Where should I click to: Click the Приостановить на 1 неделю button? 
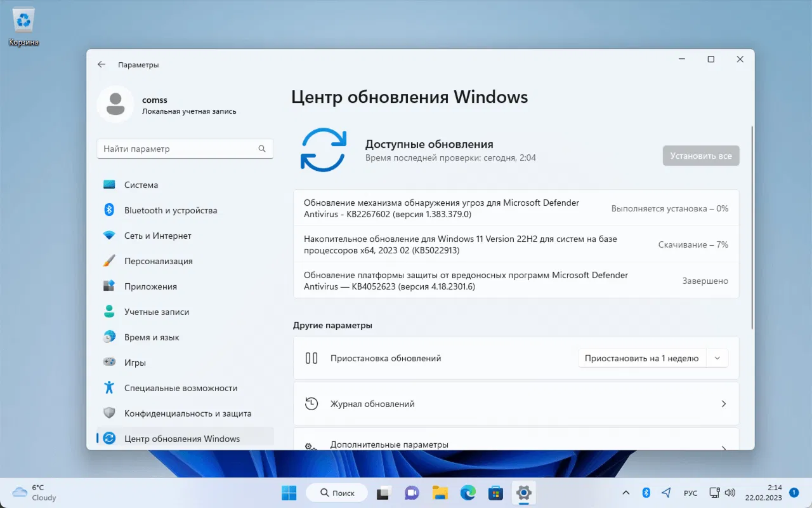pos(641,358)
